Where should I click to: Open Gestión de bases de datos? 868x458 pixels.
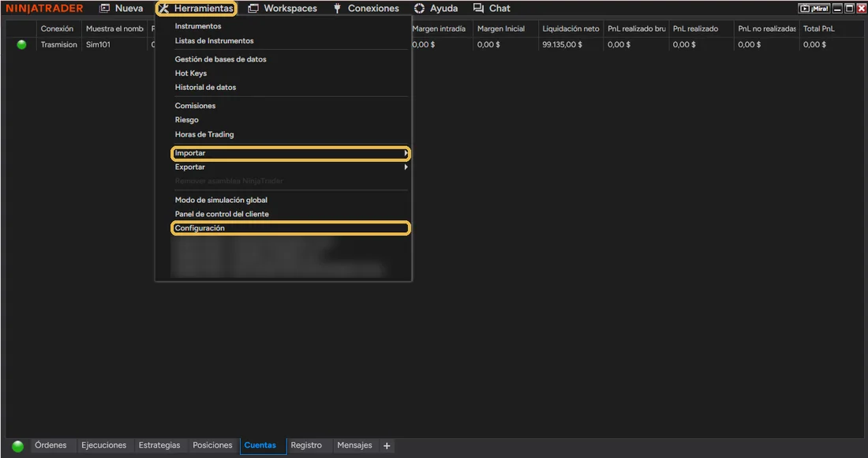pos(220,58)
